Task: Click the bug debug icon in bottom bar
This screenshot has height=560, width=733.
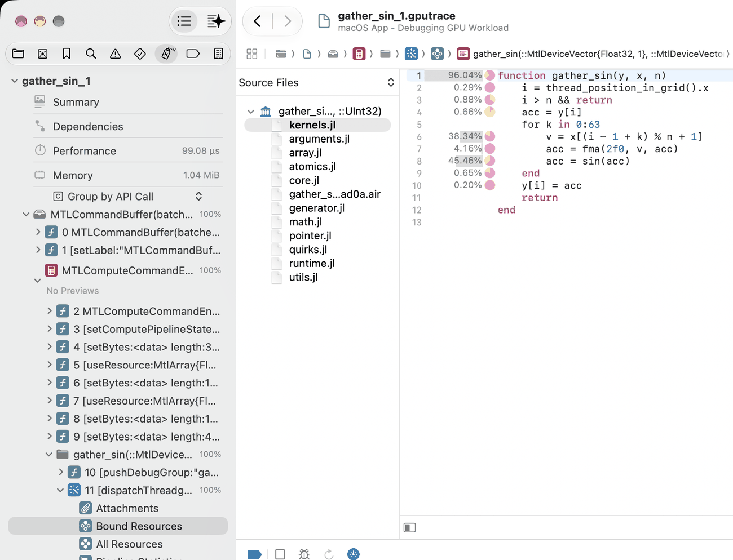Action: click(304, 554)
